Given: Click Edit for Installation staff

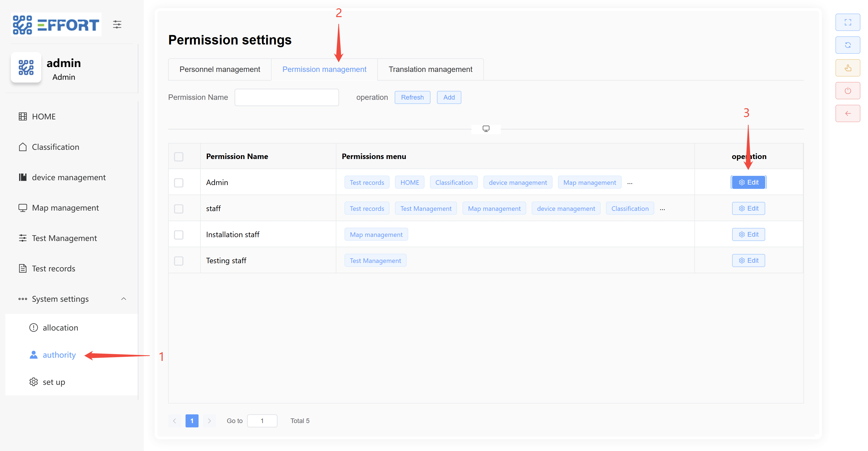Looking at the screenshot, I should pyautogui.click(x=748, y=235).
